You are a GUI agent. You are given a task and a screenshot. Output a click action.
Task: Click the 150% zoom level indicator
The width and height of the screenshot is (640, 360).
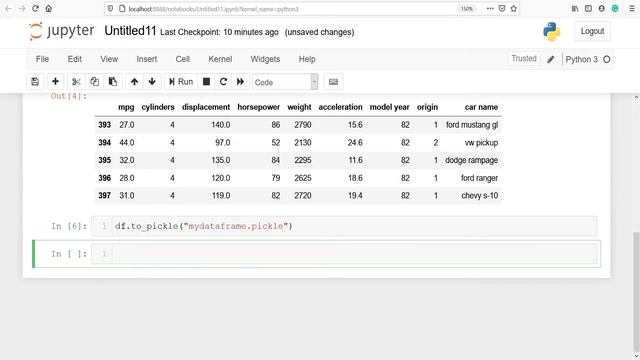pyautogui.click(x=467, y=9)
